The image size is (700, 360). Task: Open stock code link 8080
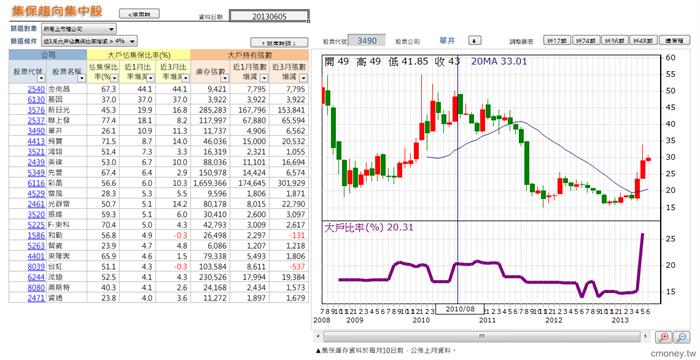point(36,288)
